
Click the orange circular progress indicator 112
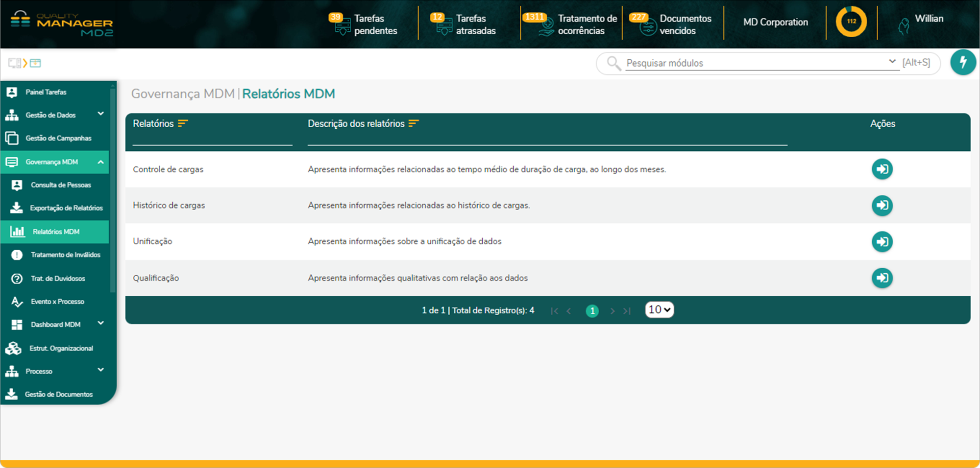coord(851,22)
